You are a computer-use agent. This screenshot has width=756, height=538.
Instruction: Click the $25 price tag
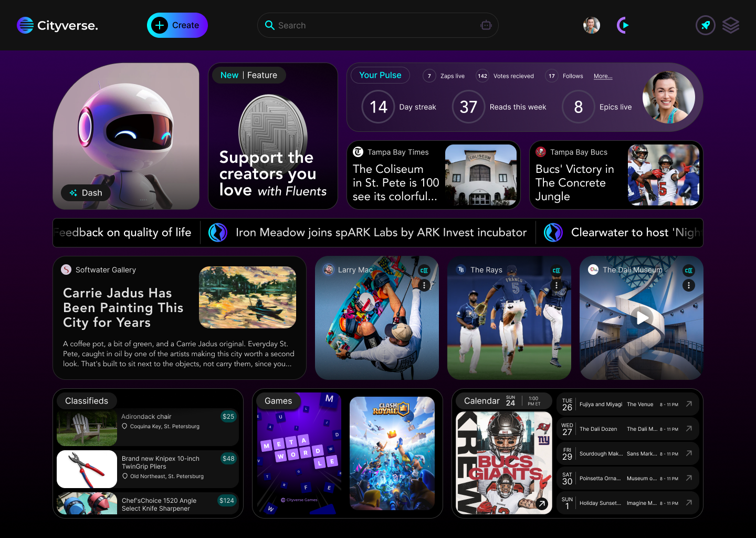pos(228,417)
